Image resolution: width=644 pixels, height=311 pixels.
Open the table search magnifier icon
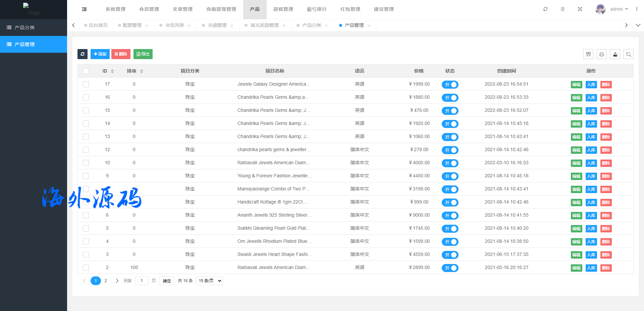(x=629, y=54)
